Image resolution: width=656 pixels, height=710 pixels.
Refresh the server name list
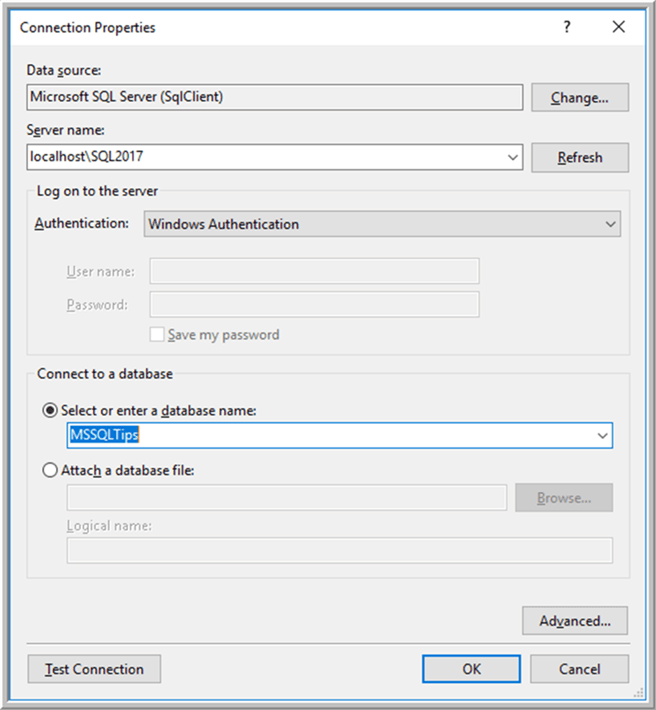click(579, 158)
